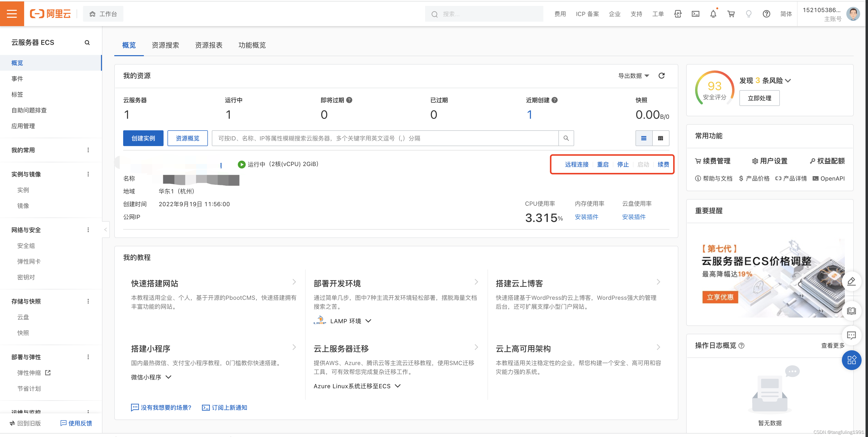Open 续费管理 shortcut

[713, 161]
